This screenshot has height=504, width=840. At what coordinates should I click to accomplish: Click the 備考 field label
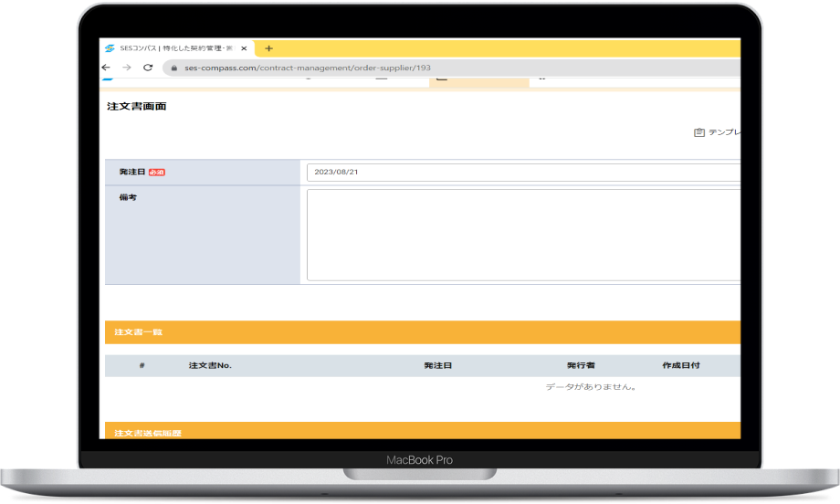click(128, 197)
